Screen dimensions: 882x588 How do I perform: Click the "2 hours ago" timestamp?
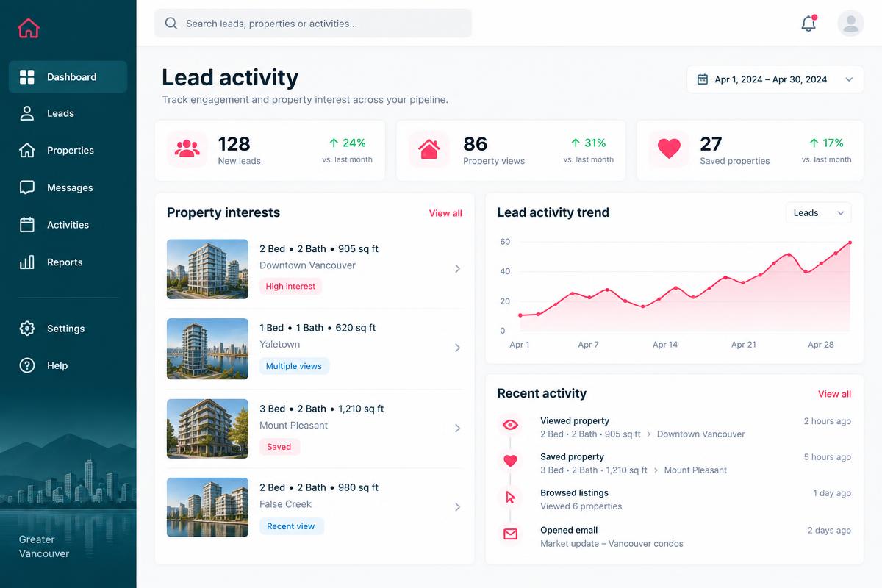[x=827, y=421]
